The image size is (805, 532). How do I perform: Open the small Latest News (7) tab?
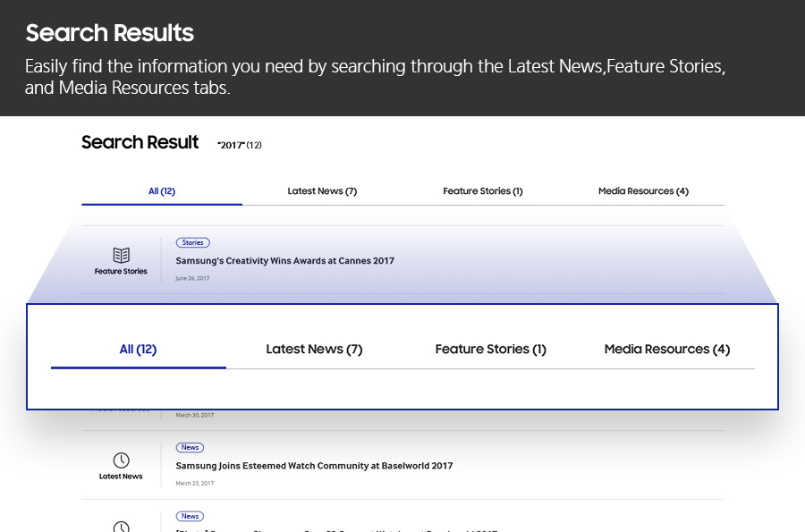point(322,191)
